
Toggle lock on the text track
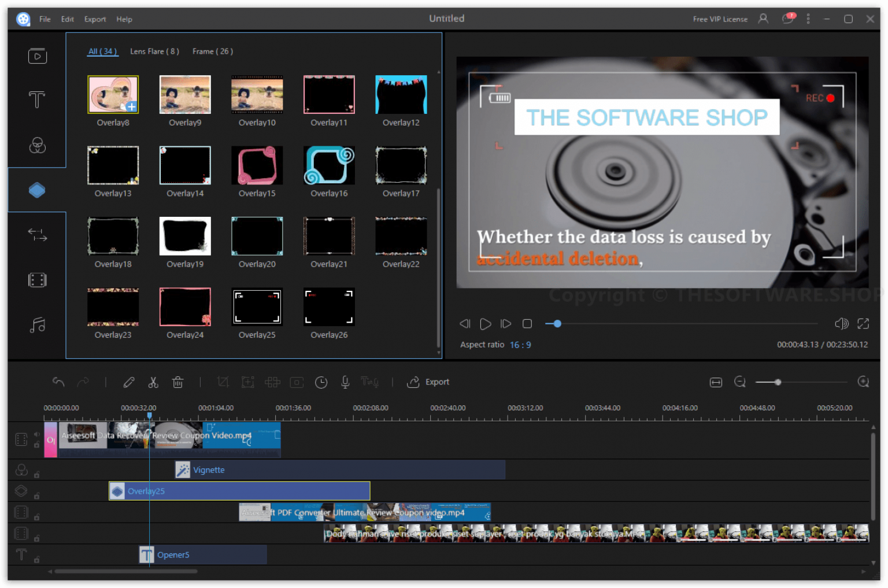tap(36, 560)
